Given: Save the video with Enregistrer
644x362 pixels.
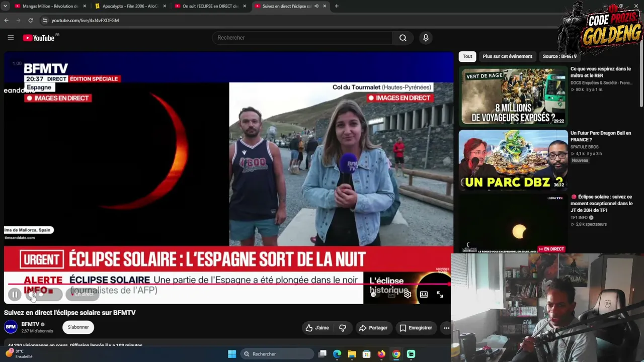Looking at the screenshot, I should 416,328.
